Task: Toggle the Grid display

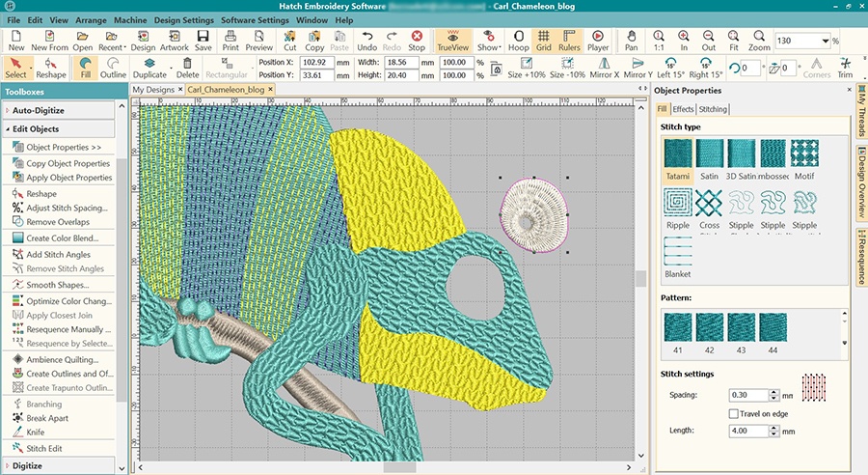Action: (544, 40)
